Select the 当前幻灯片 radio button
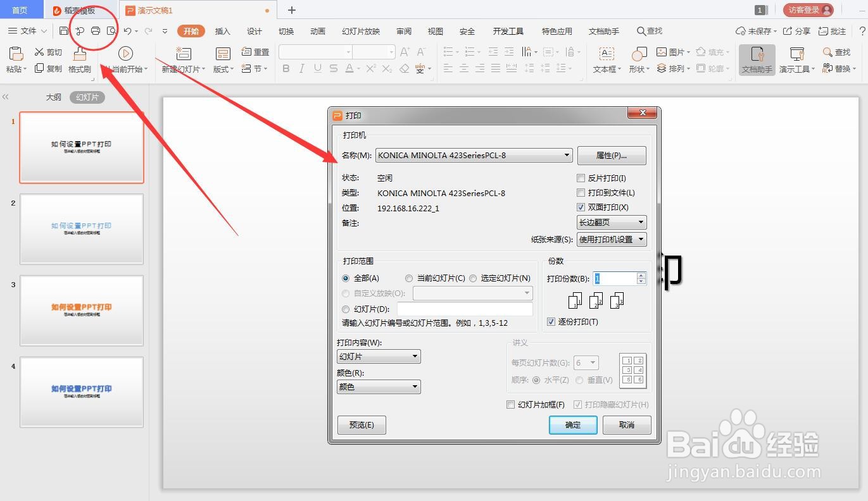868x501 pixels. coord(410,278)
